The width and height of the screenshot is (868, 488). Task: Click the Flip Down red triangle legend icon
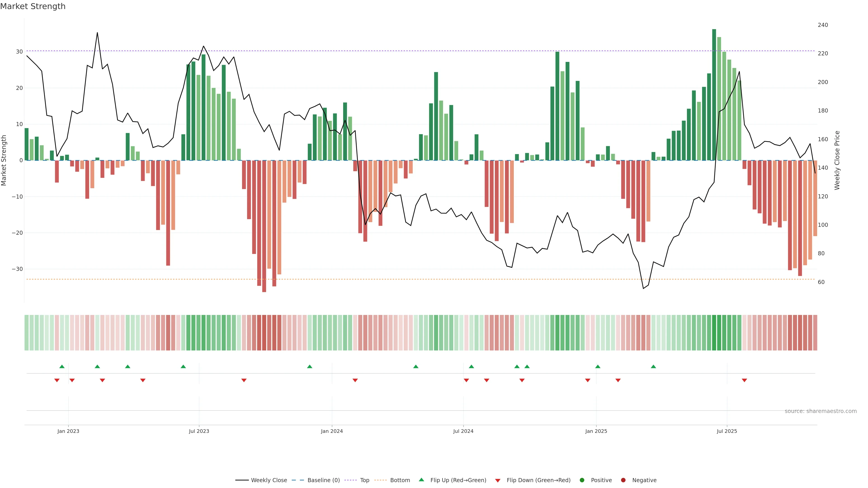pyautogui.click(x=498, y=481)
